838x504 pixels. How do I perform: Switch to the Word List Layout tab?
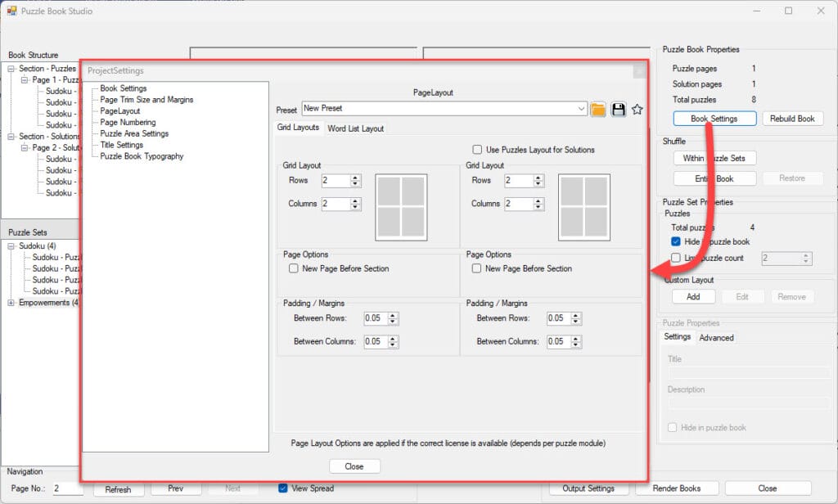coord(355,128)
